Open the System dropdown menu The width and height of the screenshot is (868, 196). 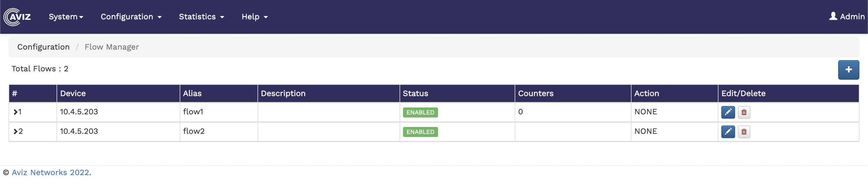66,17
